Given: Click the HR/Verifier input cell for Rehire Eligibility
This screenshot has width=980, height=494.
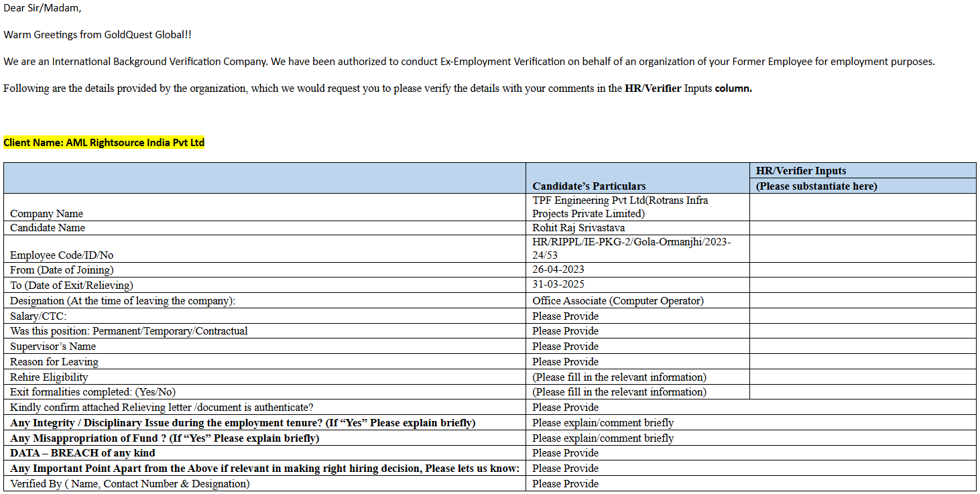Looking at the screenshot, I should click(863, 377).
